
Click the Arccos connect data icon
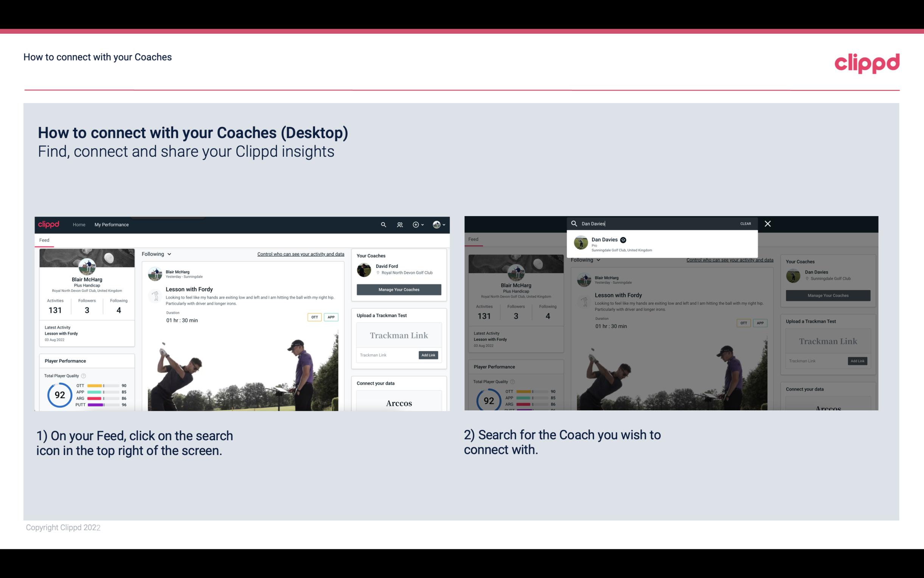[398, 403]
